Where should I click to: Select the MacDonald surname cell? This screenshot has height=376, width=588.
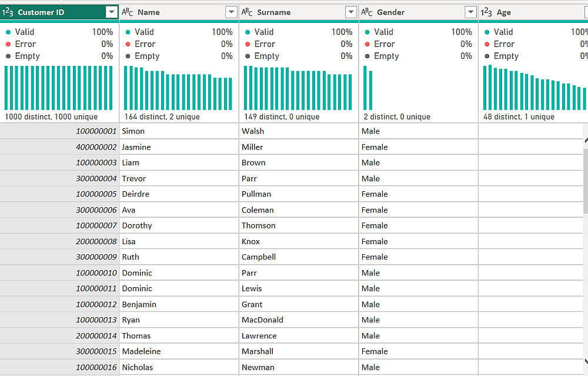[x=262, y=320]
